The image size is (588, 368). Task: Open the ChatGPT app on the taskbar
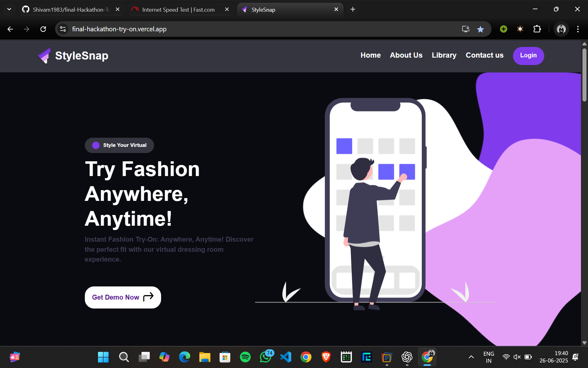coord(407,357)
